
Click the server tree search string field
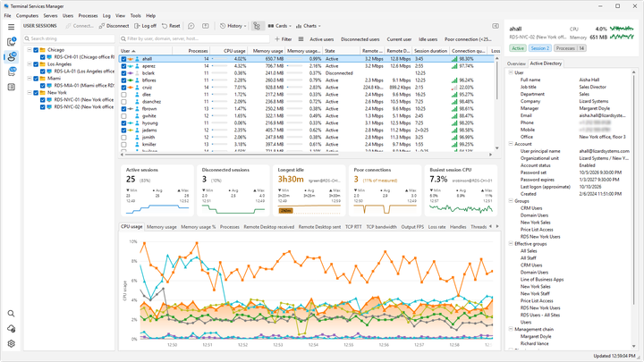pos(69,38)
